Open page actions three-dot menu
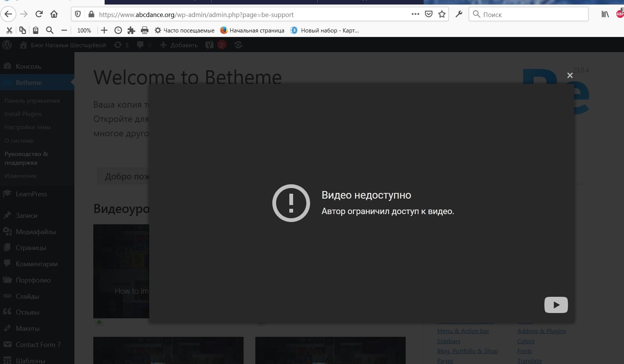Viewport: 624px width, 364px height. (415, 14)
